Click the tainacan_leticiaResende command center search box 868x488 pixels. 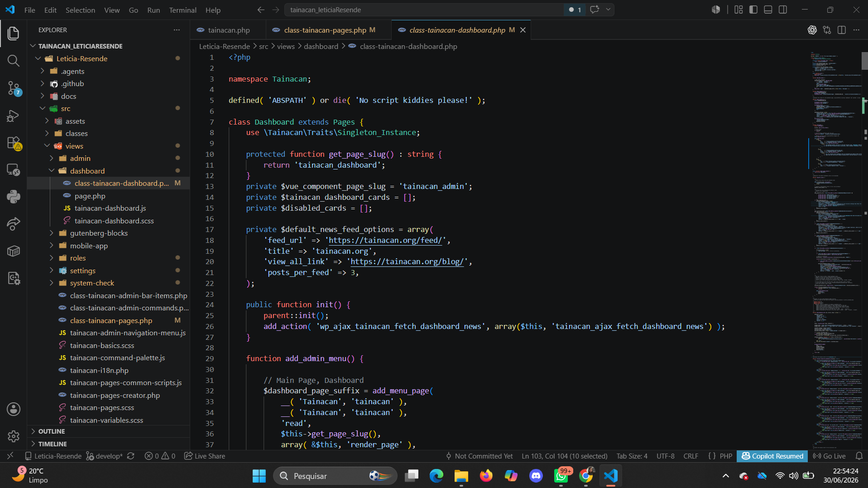click(424, 10)
